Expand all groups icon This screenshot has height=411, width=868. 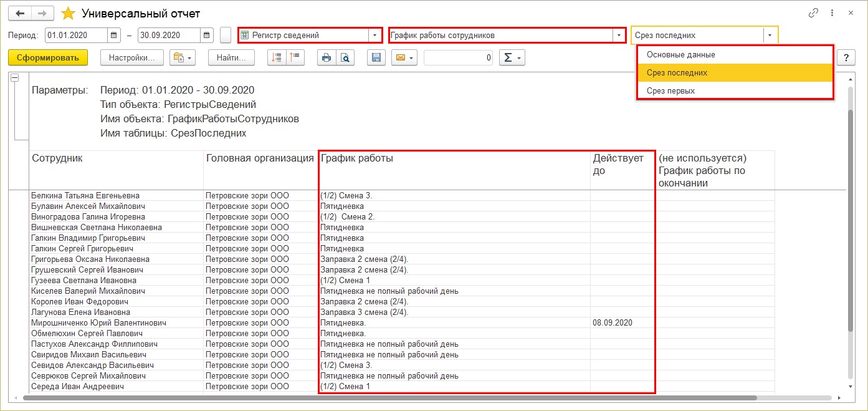(x=277, y=58)
